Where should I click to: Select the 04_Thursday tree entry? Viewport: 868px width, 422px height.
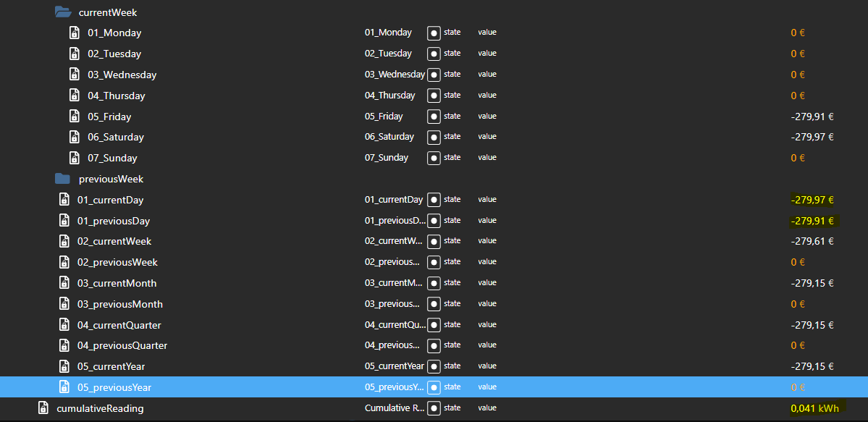[117, 96]
